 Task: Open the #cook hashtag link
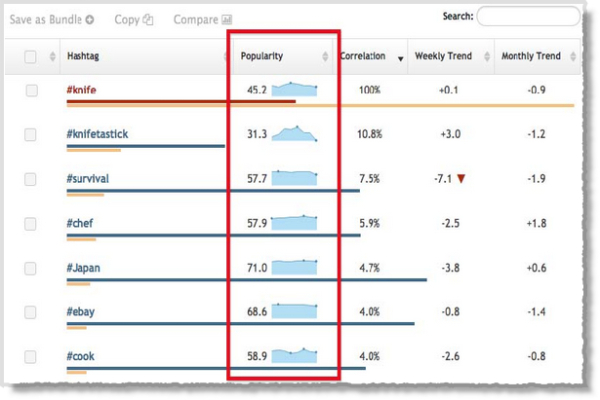(80, 356)
